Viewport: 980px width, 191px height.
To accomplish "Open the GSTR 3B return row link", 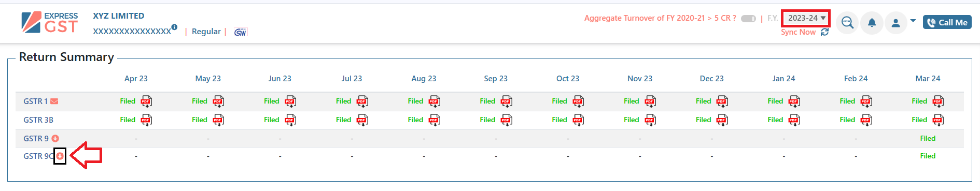I will click(38, 120).
